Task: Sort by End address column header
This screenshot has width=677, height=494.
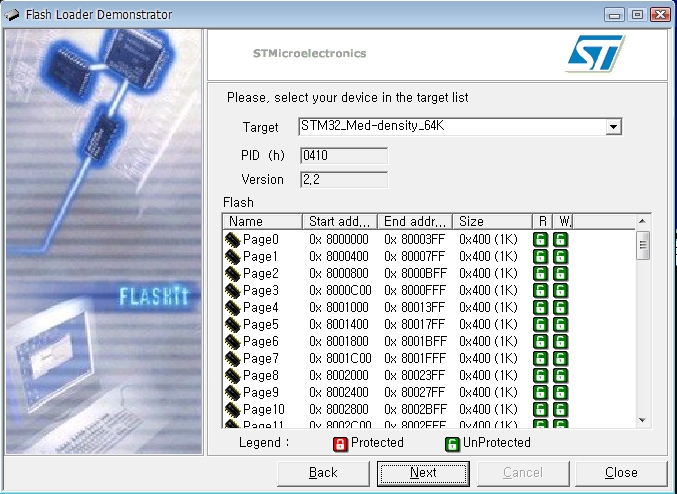Action: pos(415,222)
